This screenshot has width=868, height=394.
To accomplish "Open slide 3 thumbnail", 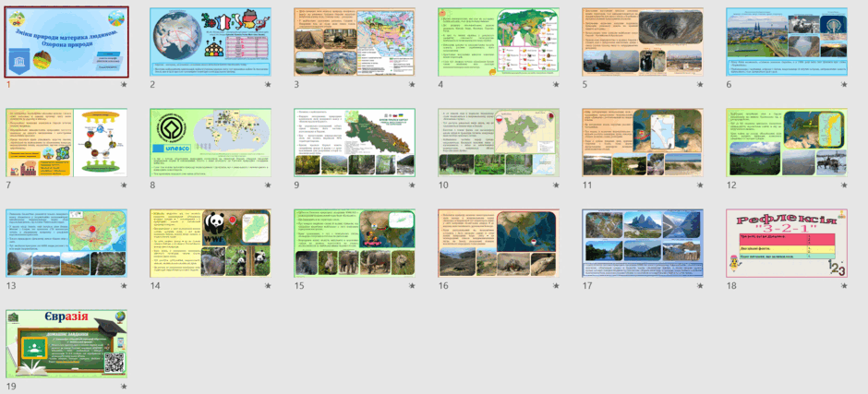I will 355,42.
